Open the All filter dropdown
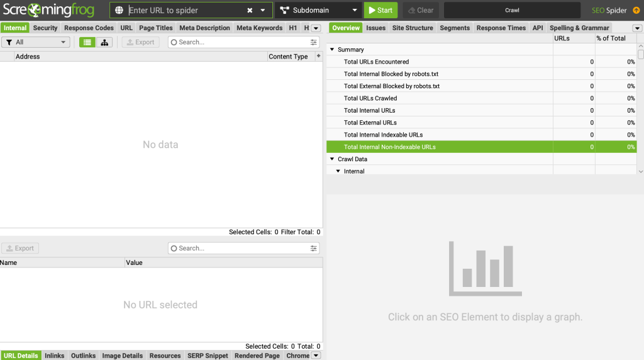Image resolution: width=644 pixels, height=360 pixels. (36, 42)
